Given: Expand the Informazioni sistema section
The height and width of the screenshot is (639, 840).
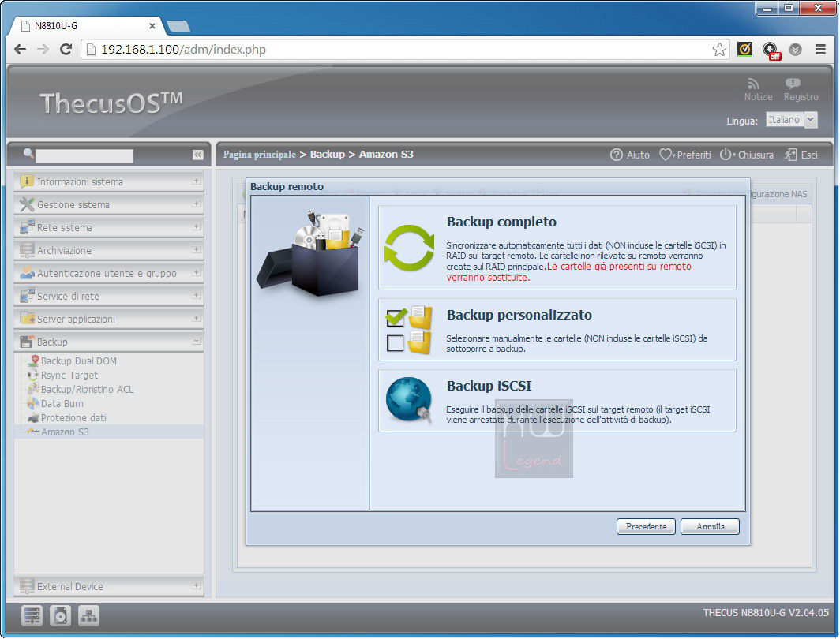Looking at the screenshot, I should [x=196, y=181].
